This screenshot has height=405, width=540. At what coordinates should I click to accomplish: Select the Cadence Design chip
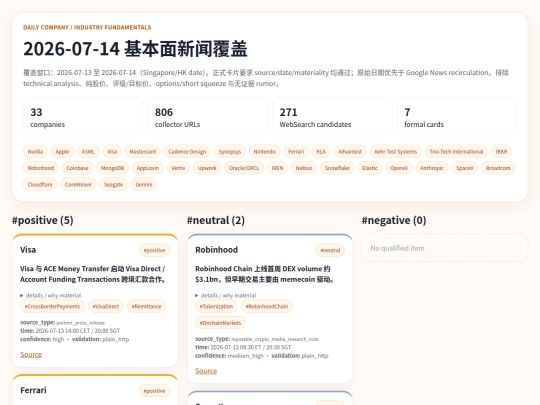tap(187, 152)
